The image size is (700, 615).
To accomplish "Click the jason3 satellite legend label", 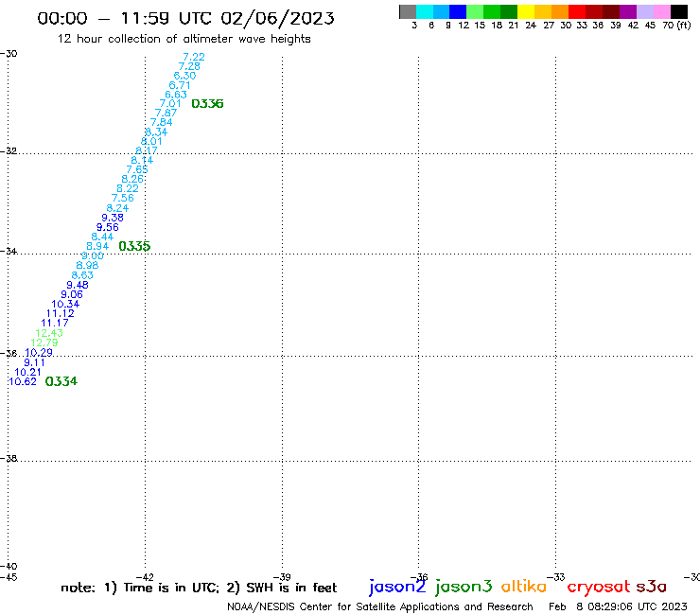I will [x=464, y=587].
